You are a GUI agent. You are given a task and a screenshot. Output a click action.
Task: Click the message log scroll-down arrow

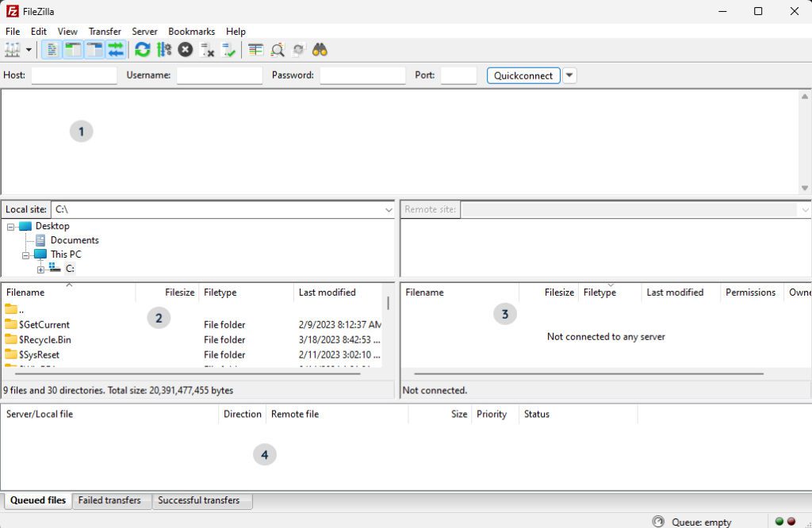pos(804,188)
